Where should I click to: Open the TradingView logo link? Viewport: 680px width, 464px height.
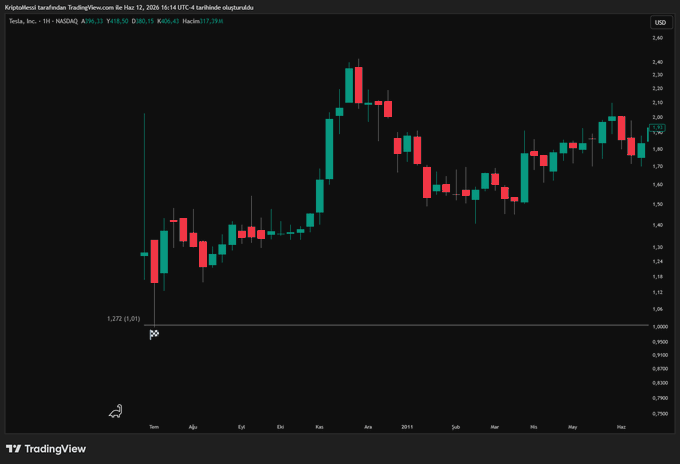click(x=46, y=449)
